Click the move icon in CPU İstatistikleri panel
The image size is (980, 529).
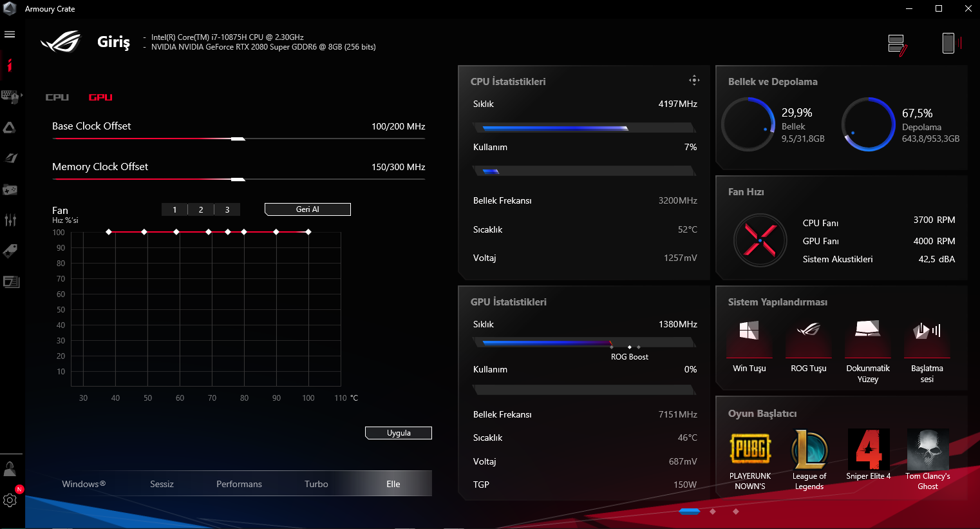[x=693, y=81]
